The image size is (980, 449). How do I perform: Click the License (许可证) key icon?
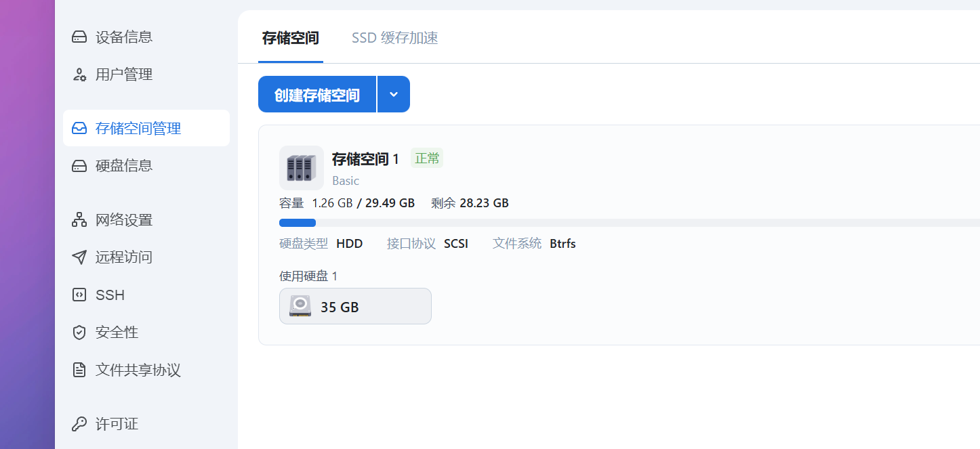(79, 424)
